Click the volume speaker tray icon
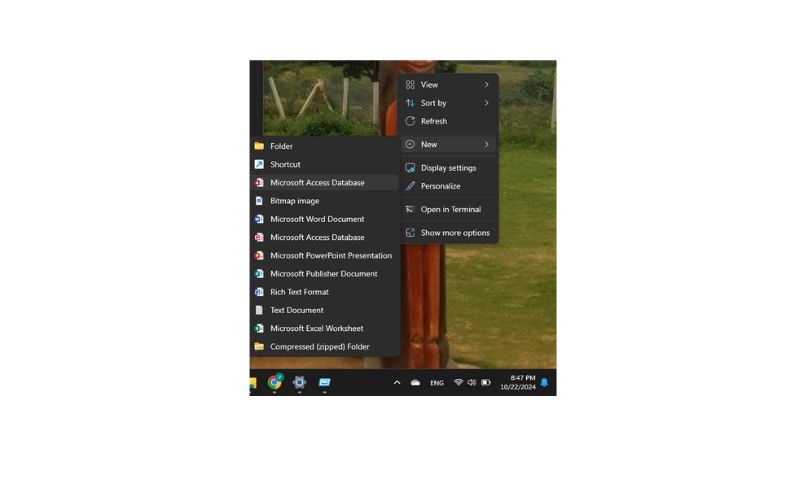800x500 pixels. coord(472,383)
